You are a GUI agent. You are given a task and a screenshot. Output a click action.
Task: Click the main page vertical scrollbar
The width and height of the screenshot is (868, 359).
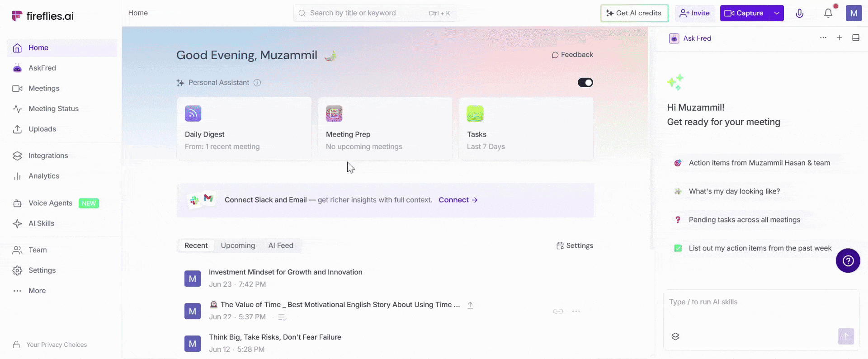click(x=652, y=138)
